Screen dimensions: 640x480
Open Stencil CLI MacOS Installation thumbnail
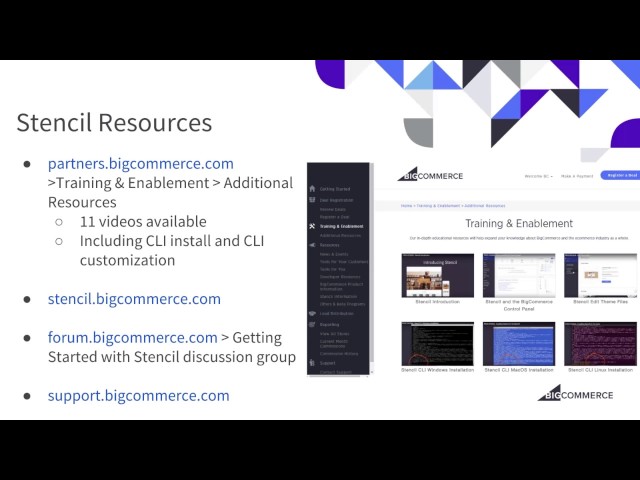[x=519, y=344]
